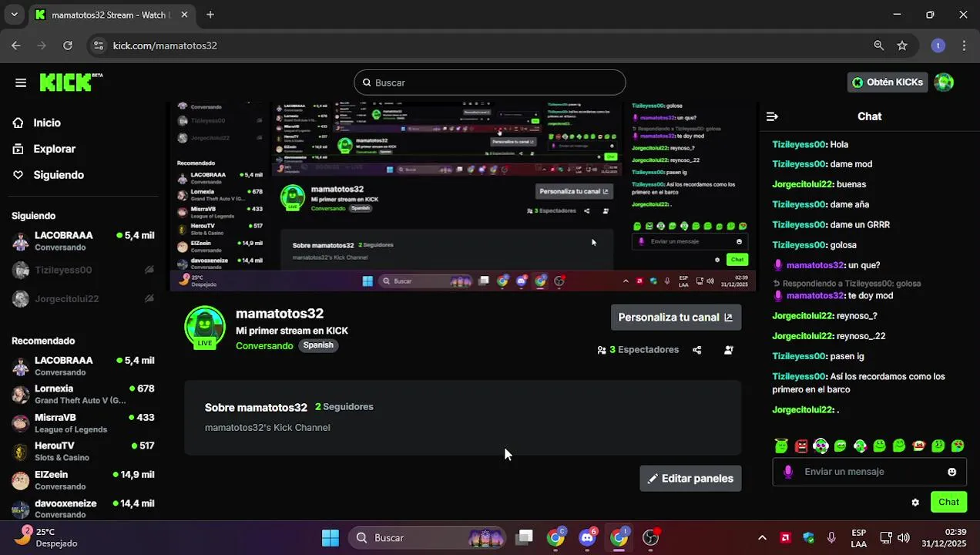
Task: Click the Personaliza tu canal button
Action: click(x=676, y=317)
